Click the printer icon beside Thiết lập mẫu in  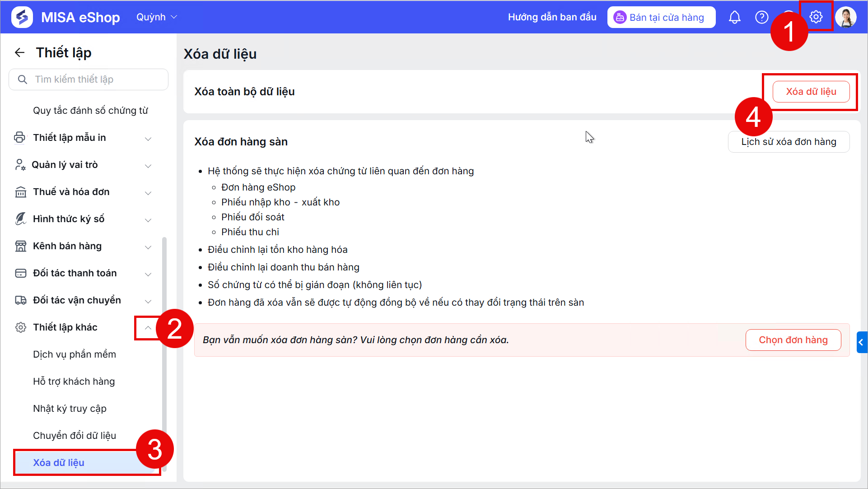20,137
